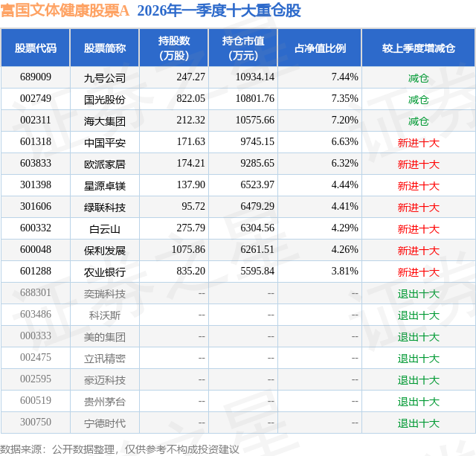Select stock name 绿联科技

[x=105, y=208]
